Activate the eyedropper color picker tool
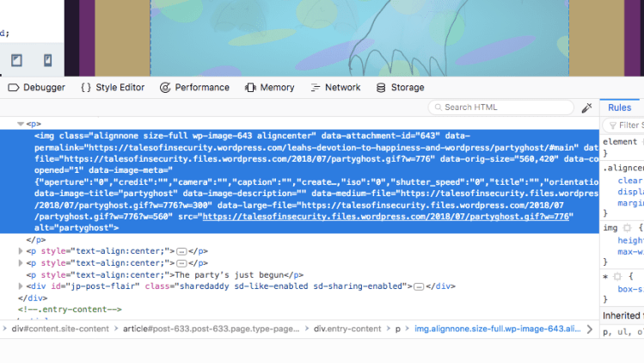The height and width of the screenshot is (363, 644). point(587,108)
